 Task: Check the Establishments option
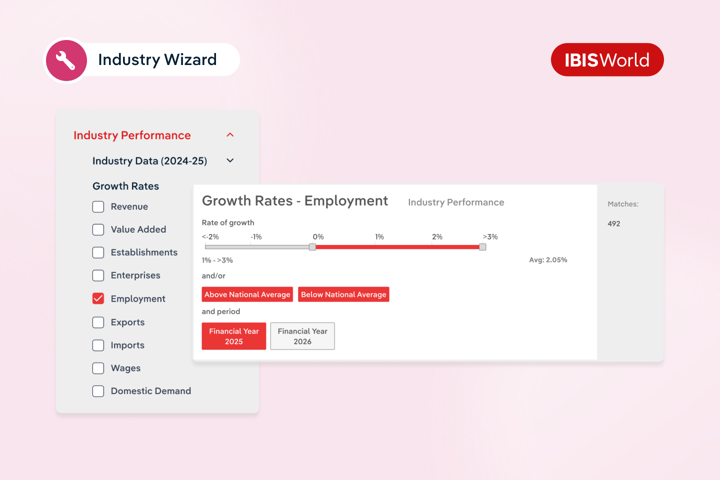[98, 253]
